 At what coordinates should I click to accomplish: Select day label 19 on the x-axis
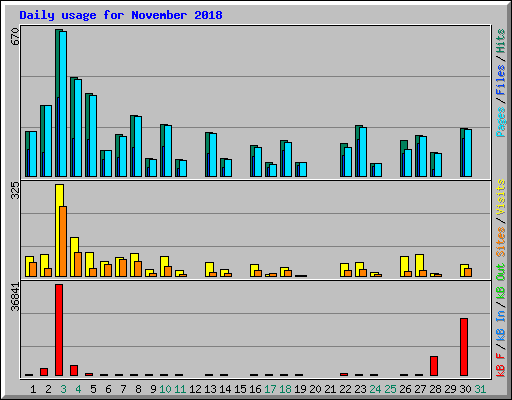[x=300, y=389]
